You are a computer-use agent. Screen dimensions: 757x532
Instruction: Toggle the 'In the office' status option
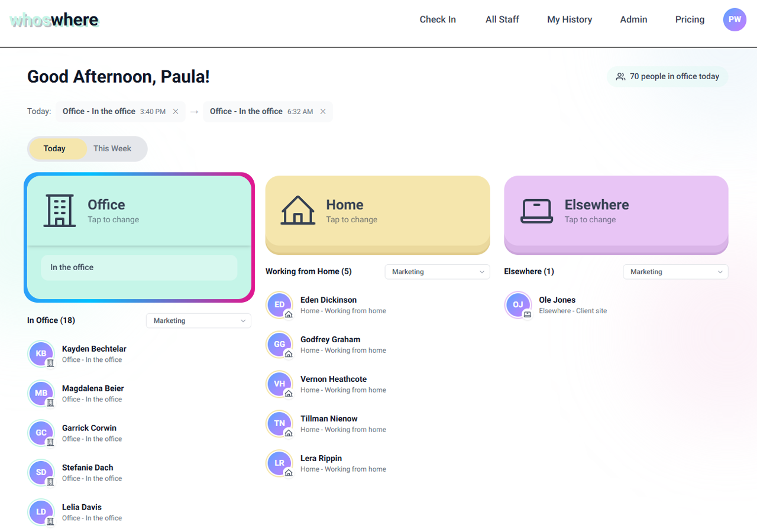pyautogui.click(x=139, y=267)
